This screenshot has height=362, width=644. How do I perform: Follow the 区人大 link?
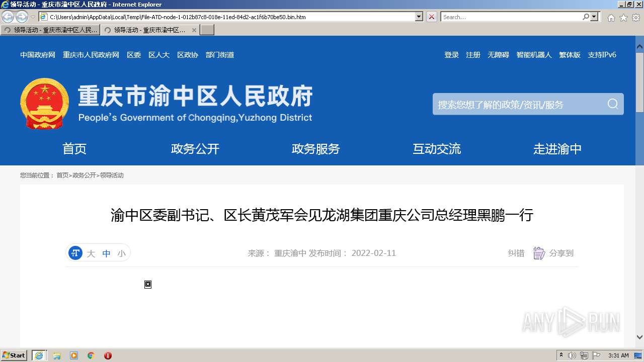pyautogui.click(x=159, y=55)
